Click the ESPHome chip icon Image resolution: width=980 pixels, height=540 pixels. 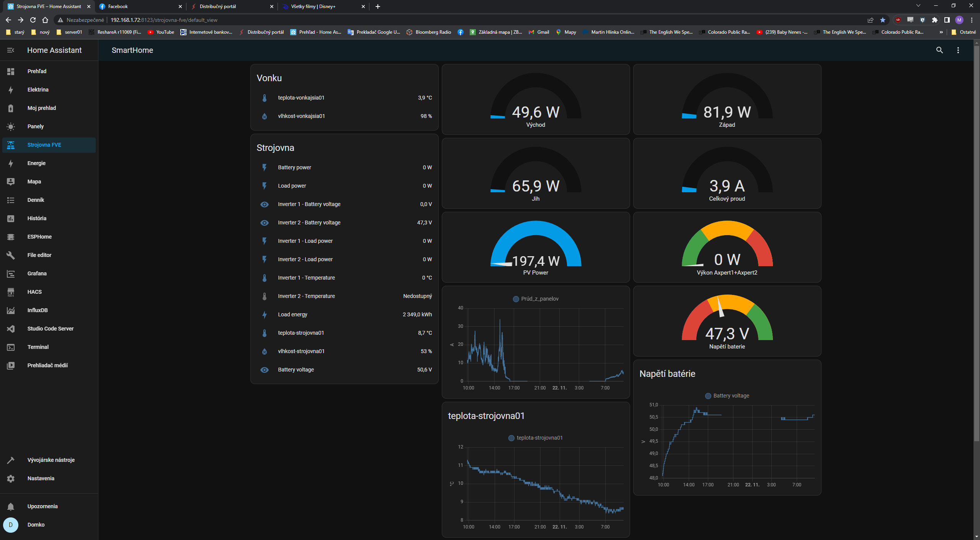click(x=11, y=237)
